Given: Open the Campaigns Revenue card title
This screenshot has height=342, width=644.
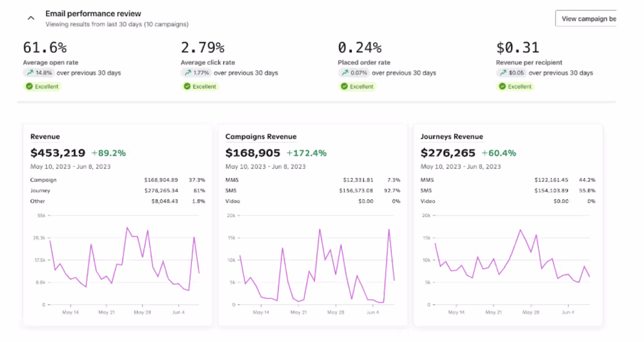Looking at the screenshot, I should click(261, 137).
